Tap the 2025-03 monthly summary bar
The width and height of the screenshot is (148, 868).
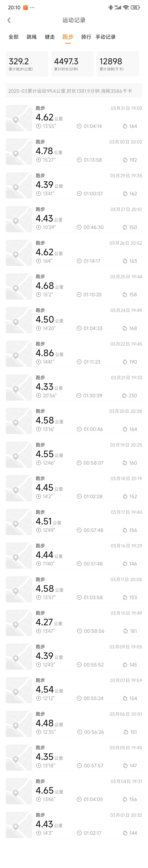click(74, 91)
